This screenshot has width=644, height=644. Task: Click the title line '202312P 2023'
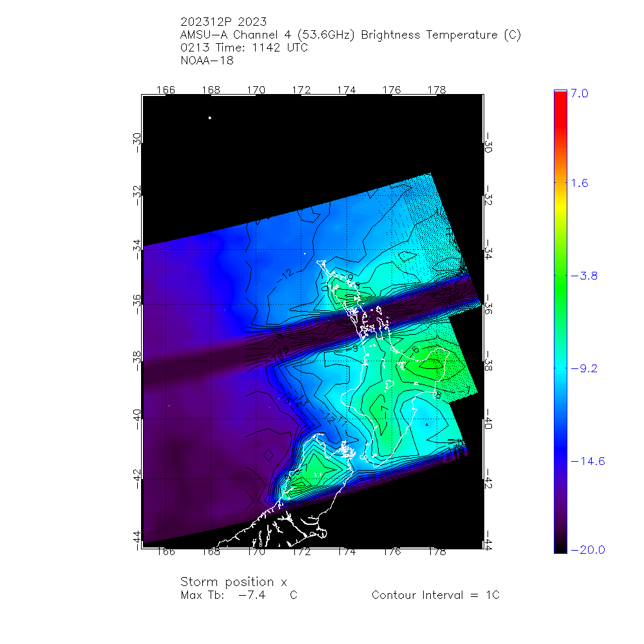(x=223, y=22)
